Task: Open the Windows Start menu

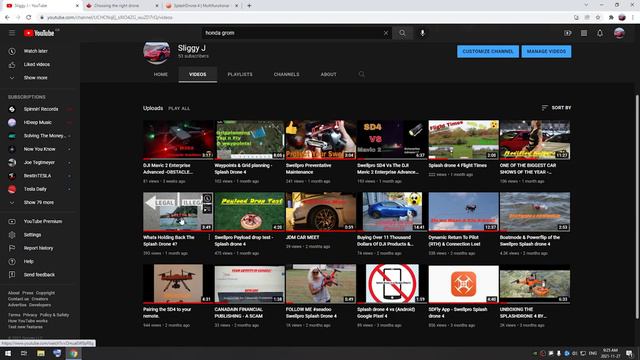Action: 7,353
